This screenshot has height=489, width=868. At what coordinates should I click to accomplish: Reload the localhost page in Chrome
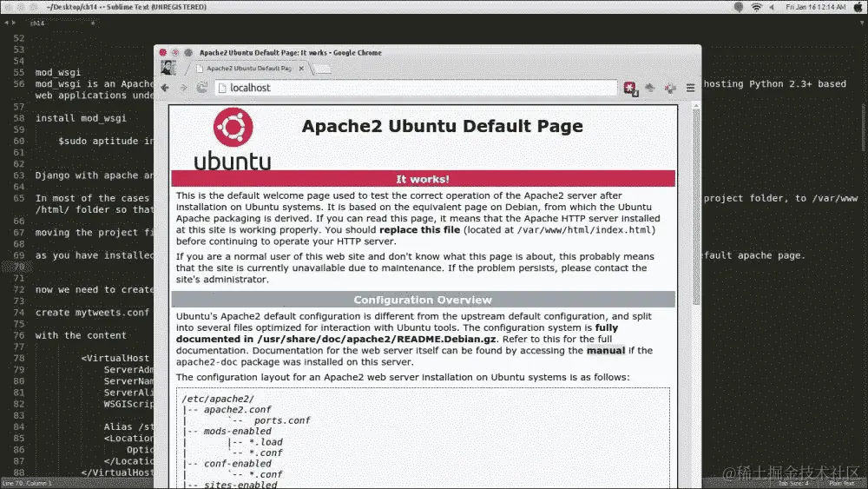[202, 88]
